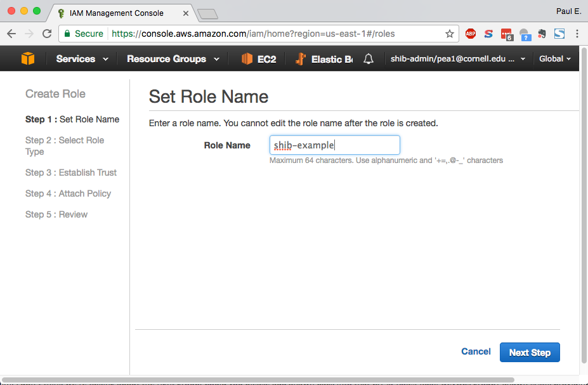The width and height of the screenshot is (588, 385).
Task: Click the red S extension icon
Action: point(488,34)
